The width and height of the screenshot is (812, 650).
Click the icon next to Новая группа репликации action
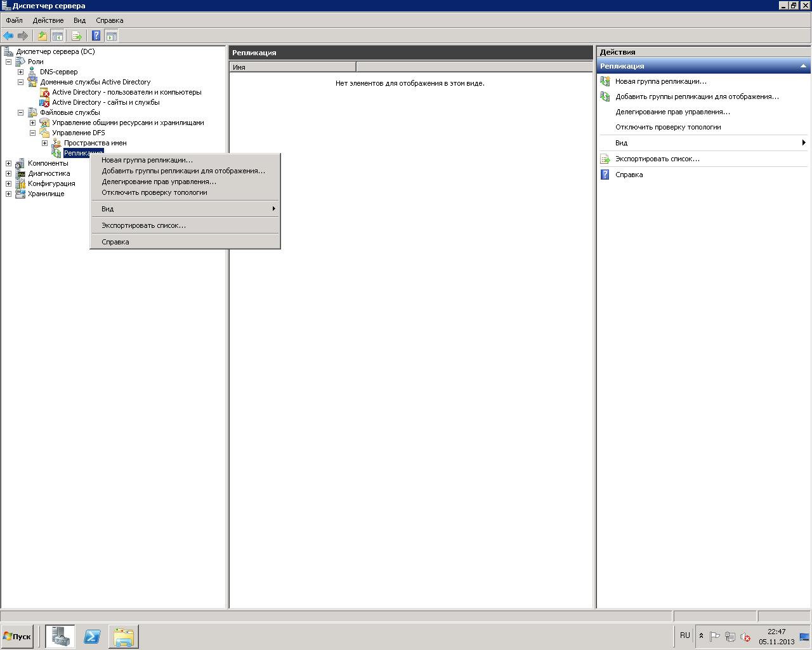coord(605,81)
